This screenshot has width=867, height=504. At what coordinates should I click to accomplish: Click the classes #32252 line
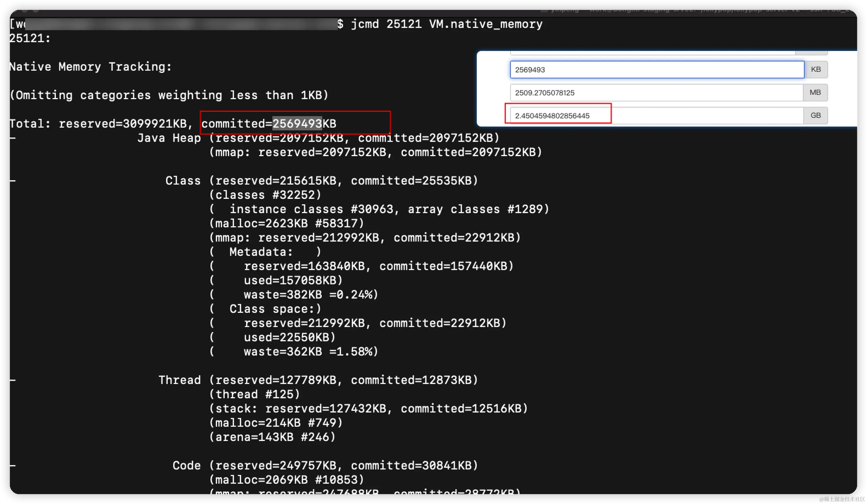coord(265,195)
